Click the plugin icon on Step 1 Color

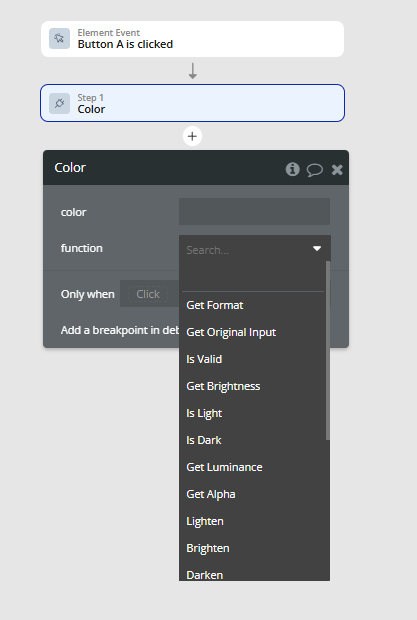pos(60,103)
